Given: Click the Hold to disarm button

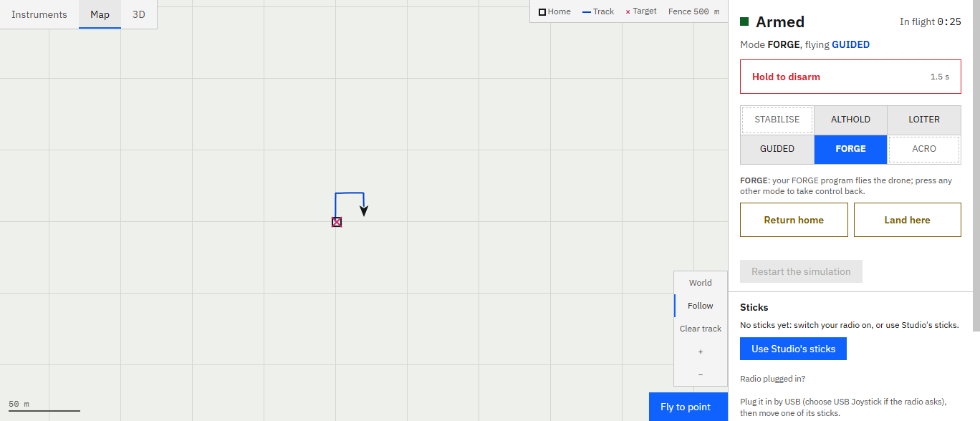Looking at the screenshot, I should pyautogui.click(x=850, y=77).
